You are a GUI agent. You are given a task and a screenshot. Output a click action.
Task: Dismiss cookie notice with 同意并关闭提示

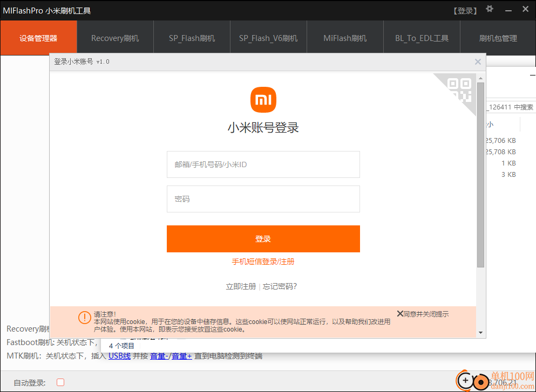coord(423,314)
